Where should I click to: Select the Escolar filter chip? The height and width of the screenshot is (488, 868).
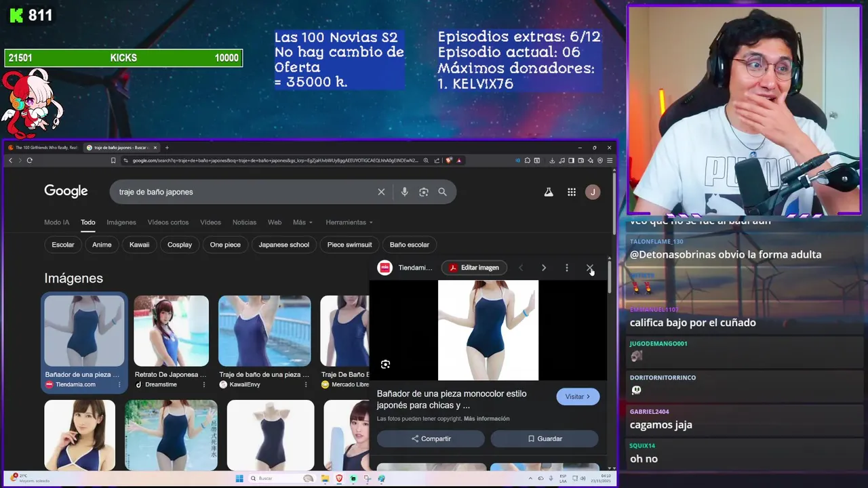coord(63,245)
